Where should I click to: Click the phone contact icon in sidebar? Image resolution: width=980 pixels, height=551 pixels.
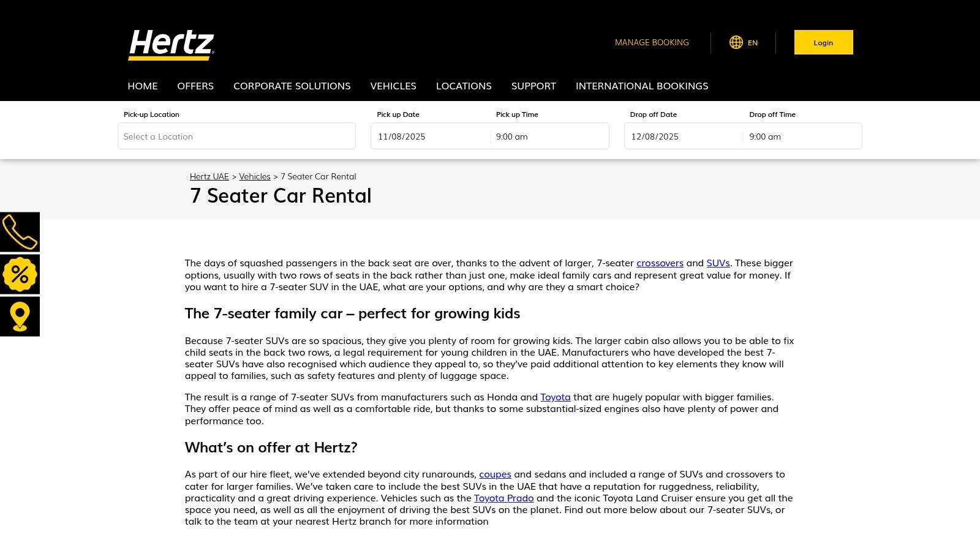pyautogui.click(x=19, y=231)
